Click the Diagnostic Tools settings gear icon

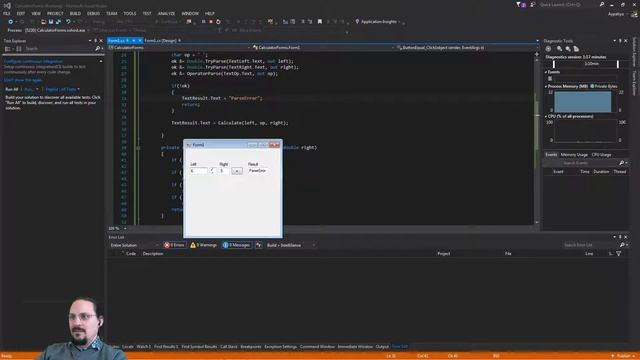point(548,49)
